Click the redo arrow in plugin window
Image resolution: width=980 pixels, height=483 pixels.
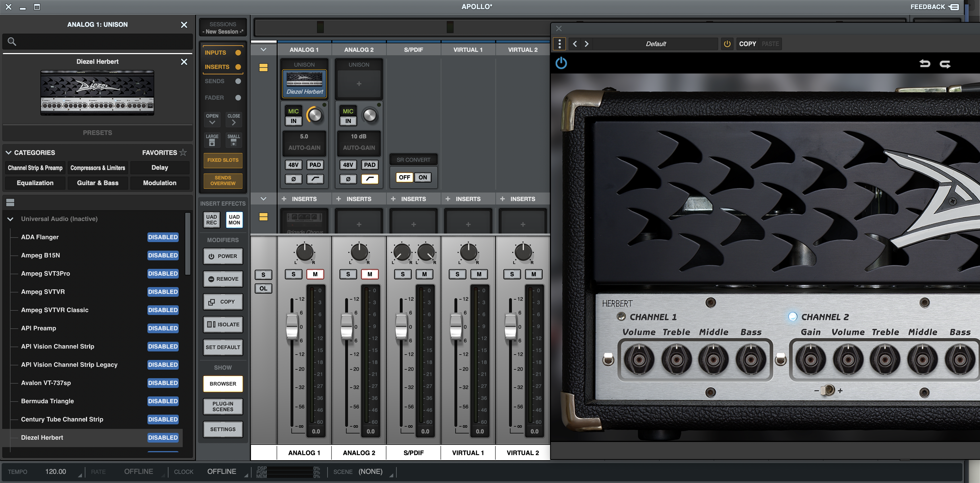(x=945, y=64)
